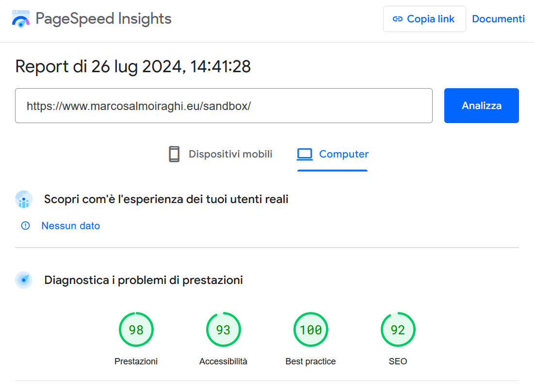Screen dimensions: 534x392
Task: Open the Accessibilità score gauge 93
Action: coord(224,329)
